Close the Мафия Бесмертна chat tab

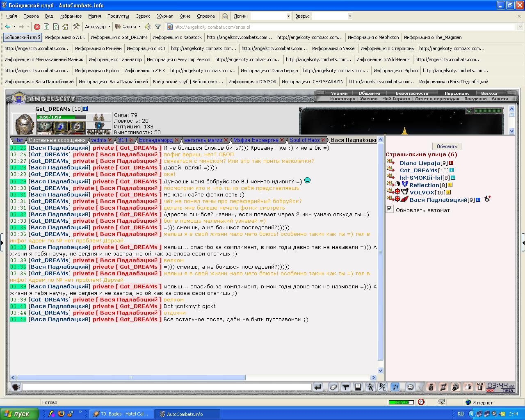pos(282,140)
